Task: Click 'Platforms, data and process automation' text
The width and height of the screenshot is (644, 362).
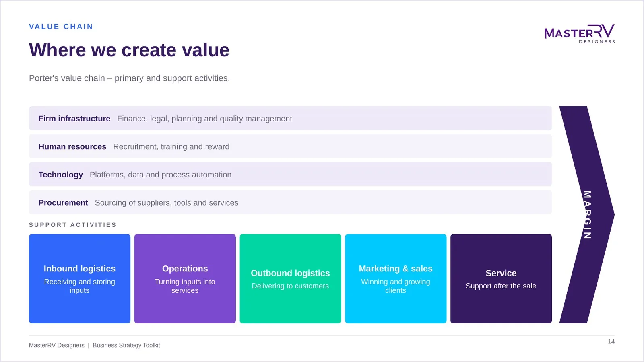Action: point(161,175)
